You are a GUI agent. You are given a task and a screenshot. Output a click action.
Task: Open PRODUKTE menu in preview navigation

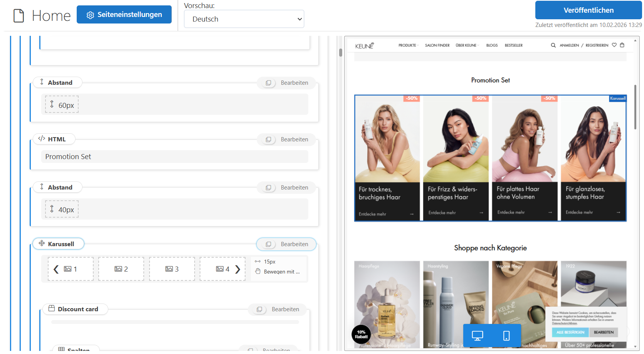click(408, 45)
